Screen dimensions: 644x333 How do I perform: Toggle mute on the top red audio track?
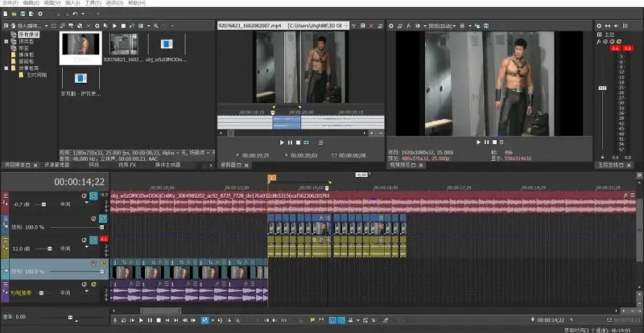point(85,195)
